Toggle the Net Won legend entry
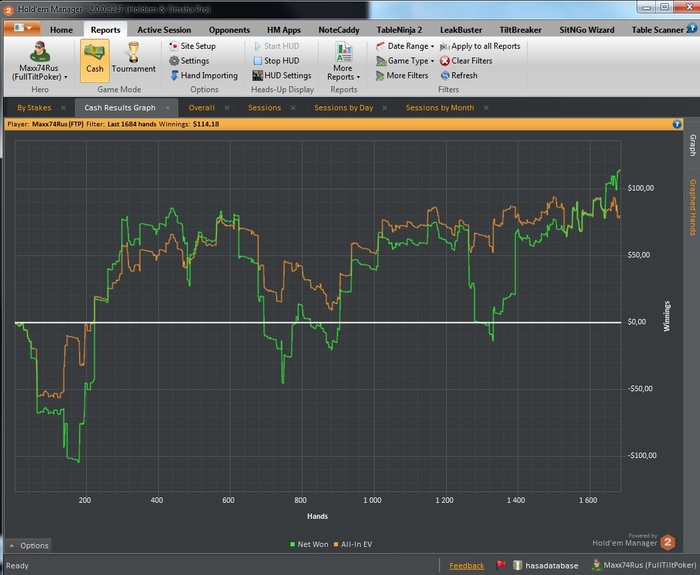The height and width of the screenshot is (575, 700). (309, 544)
